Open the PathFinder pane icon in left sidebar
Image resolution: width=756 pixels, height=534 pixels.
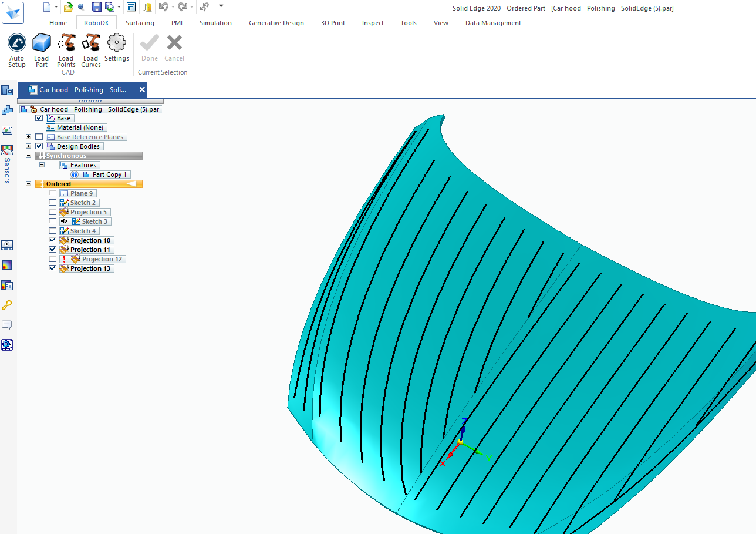(x=7, y=90)
